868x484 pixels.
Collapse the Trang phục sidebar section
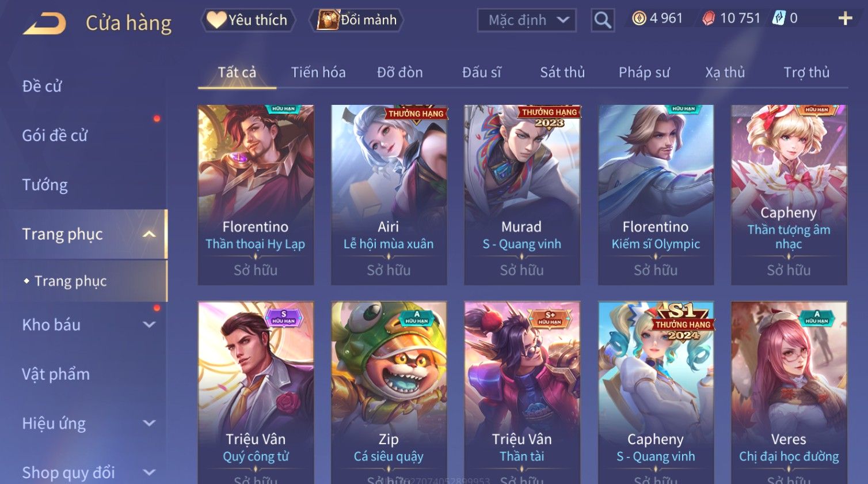pyautogui.click(x=149, y=234)
